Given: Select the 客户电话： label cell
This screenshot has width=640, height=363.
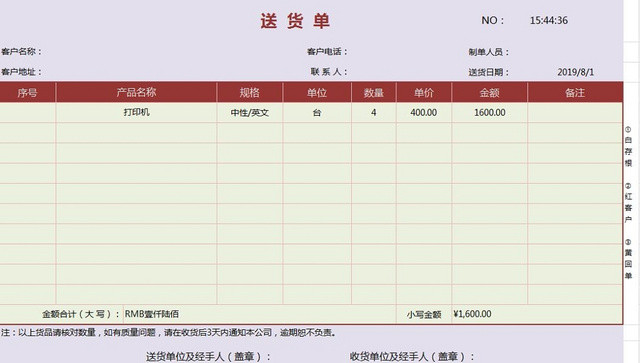Looking at the screenshot, I should (x=327, y=51).
